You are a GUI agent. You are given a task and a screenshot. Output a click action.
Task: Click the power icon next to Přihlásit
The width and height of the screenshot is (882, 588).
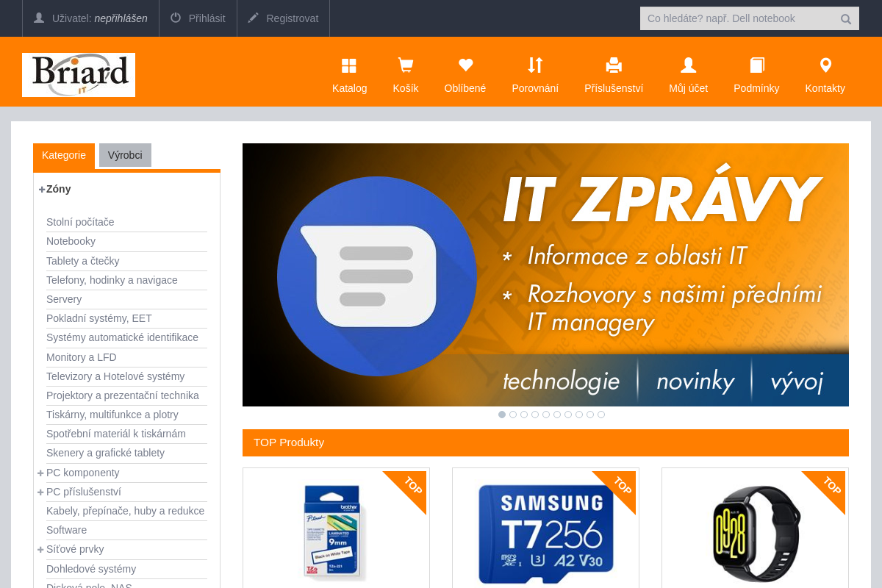(x=176, y=18)
